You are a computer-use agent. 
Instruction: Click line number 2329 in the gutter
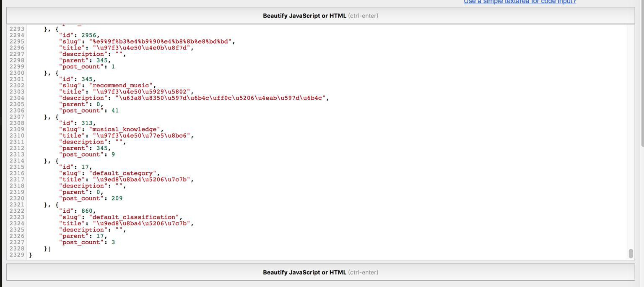tap(17, 255)
